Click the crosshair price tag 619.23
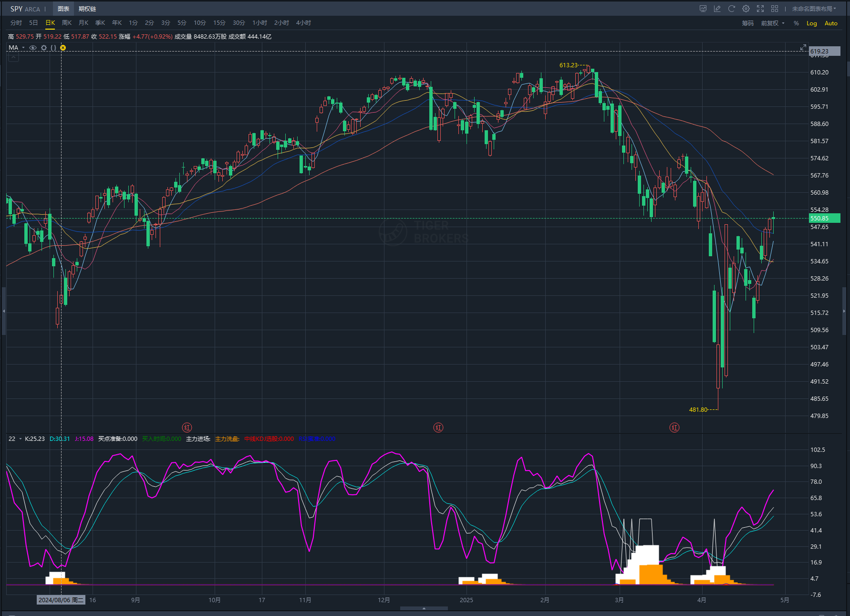Viewport: 850px width, 616px height. [x=825, y=52]
